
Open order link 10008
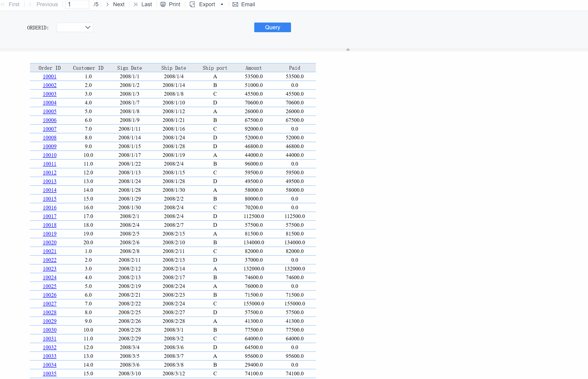point(49,138)
